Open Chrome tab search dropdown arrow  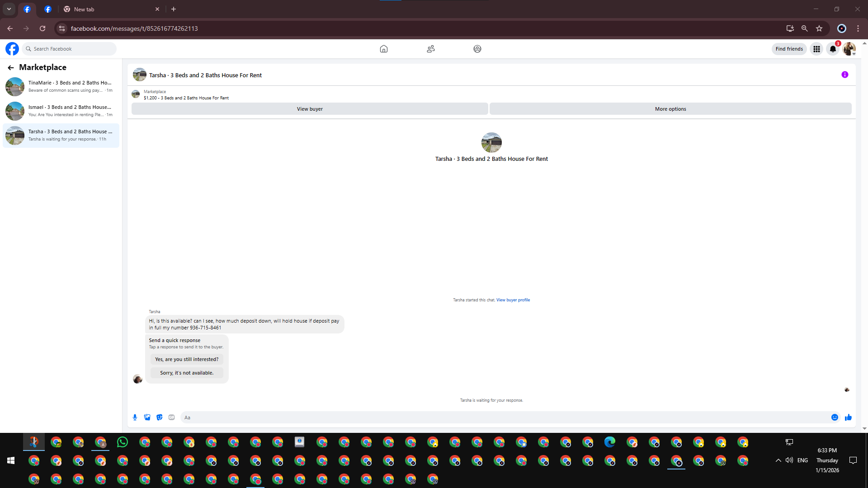(9, 9)
